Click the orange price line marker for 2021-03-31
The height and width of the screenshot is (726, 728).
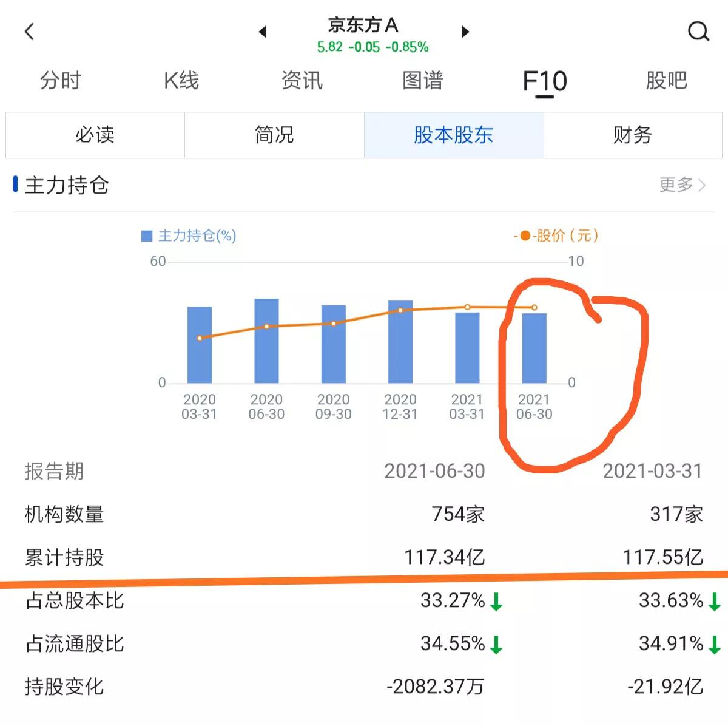pos(467,307)
